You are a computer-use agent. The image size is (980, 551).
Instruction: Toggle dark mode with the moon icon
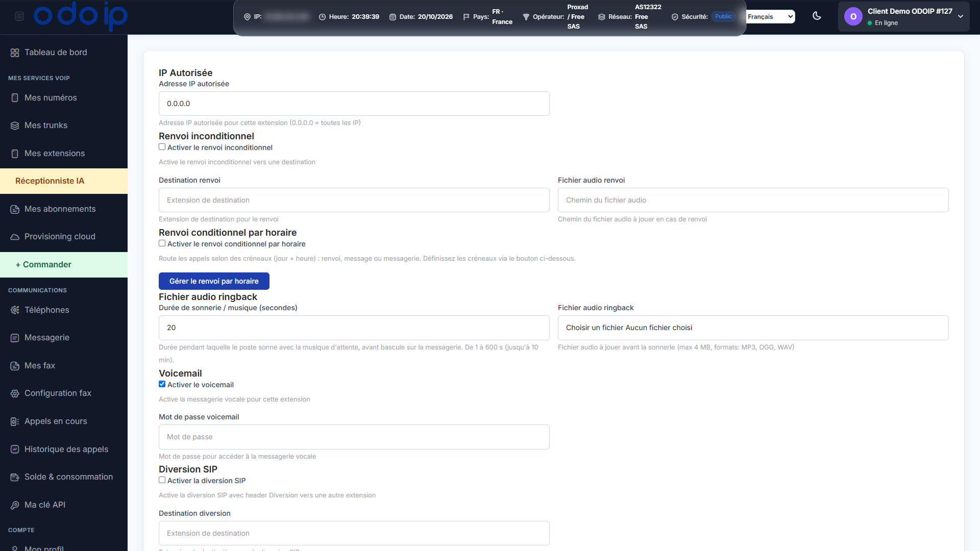coord(817,16)
